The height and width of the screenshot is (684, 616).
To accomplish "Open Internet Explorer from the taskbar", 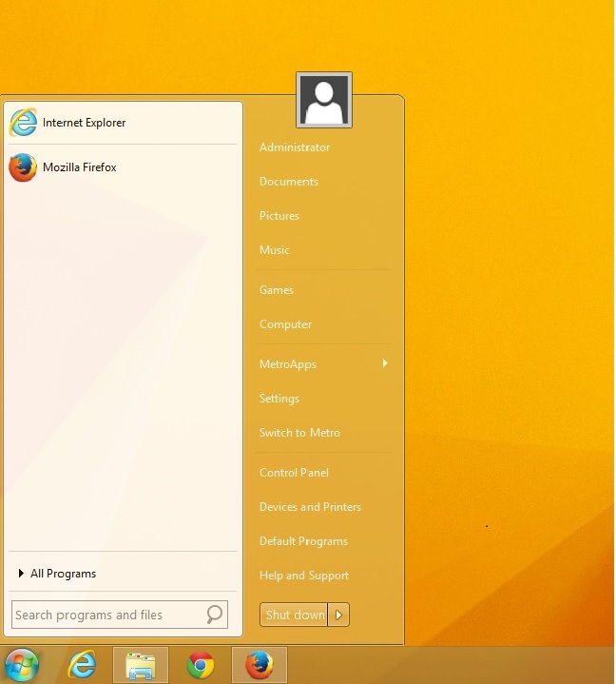I will point(83,665).
